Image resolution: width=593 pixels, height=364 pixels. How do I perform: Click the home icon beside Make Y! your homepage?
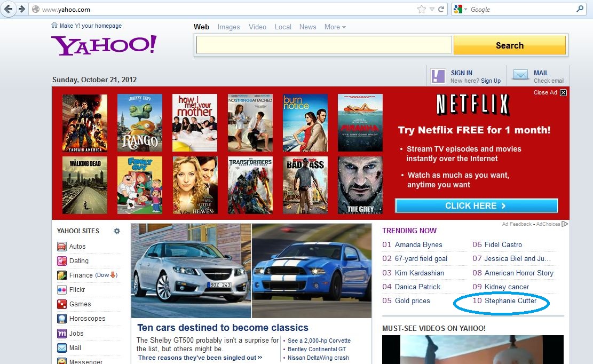point(54,25)
